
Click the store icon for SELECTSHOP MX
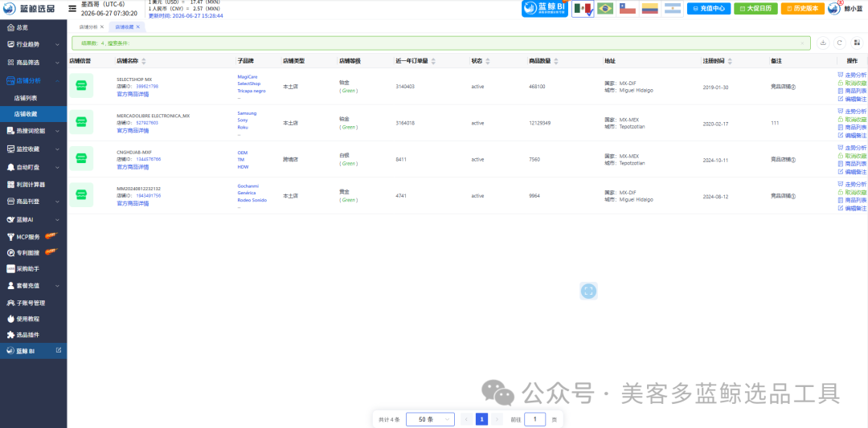(81, 86)
